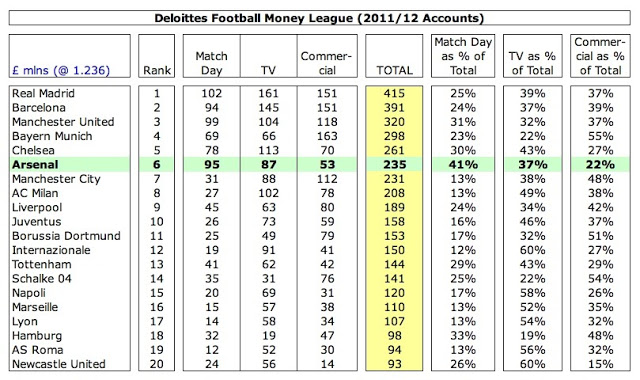Click the Newcastle United row name
The height and width of the screenshot is (380, 640).
pos(59,364)
